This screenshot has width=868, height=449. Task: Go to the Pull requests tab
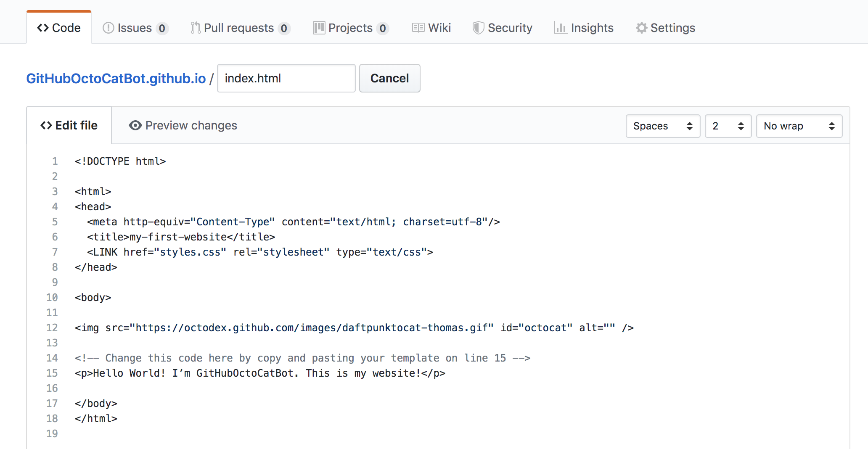click(x=240, y=28)
